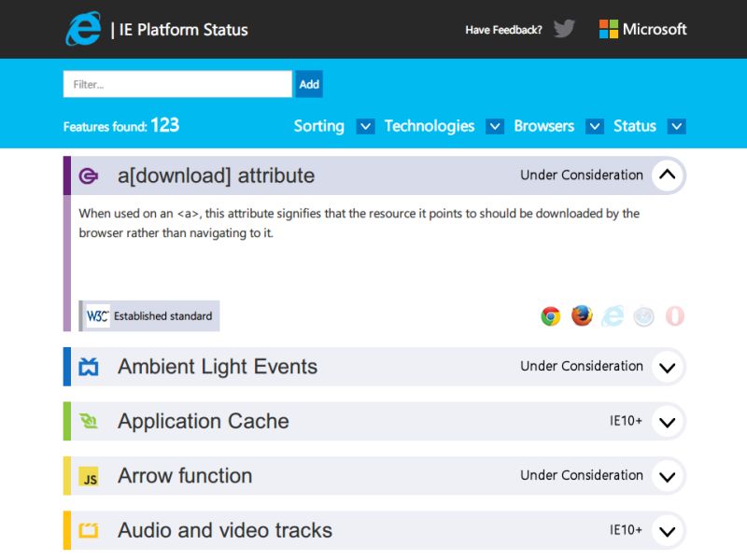This screenshot has height=560, width=747.
Task: Click the a[download] attribute title
Action: pyautogui.click(x=217, y=175)
